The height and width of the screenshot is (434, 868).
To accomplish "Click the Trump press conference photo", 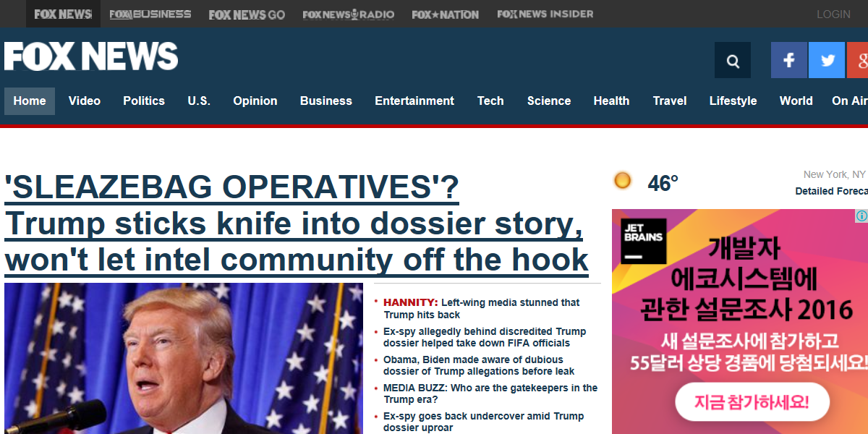I will tap(184, 358).
